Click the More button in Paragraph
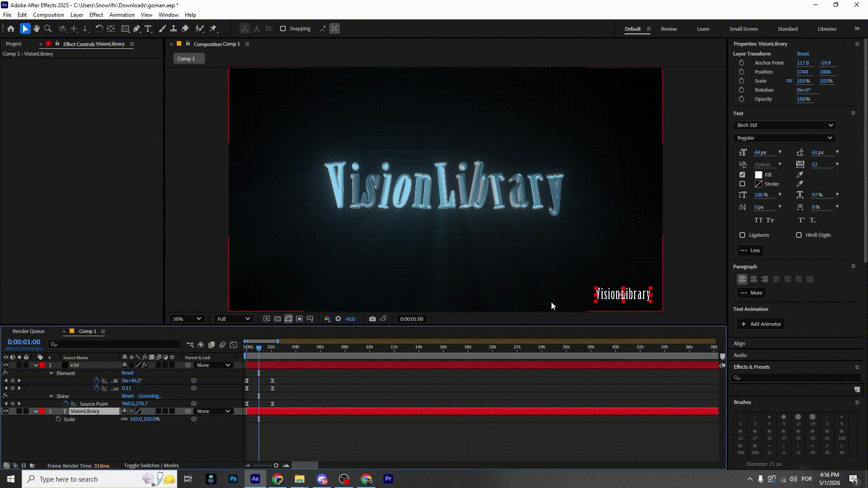This screenshot has height=488, width=868. tap(751, 293)
